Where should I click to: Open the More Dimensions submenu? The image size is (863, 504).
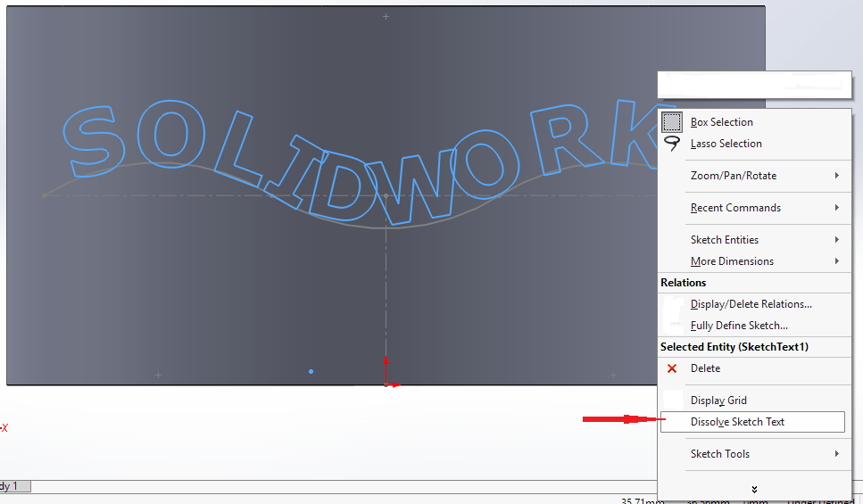pos(732,261)
